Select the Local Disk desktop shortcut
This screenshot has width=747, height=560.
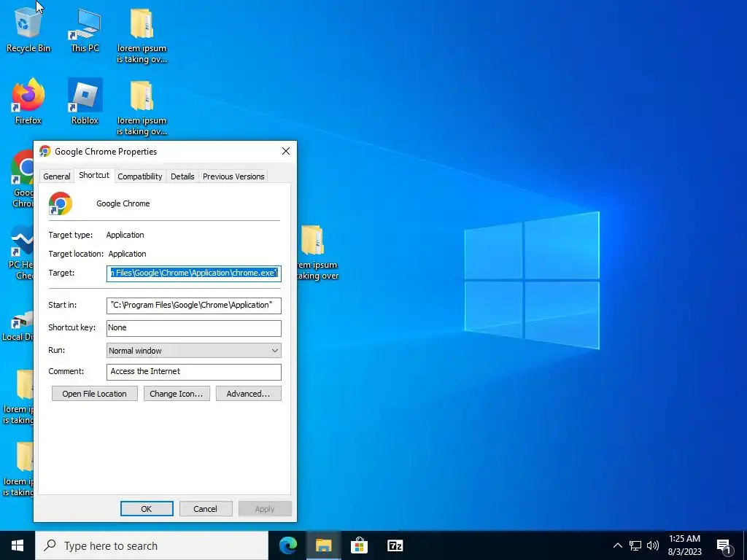(18, 325)
